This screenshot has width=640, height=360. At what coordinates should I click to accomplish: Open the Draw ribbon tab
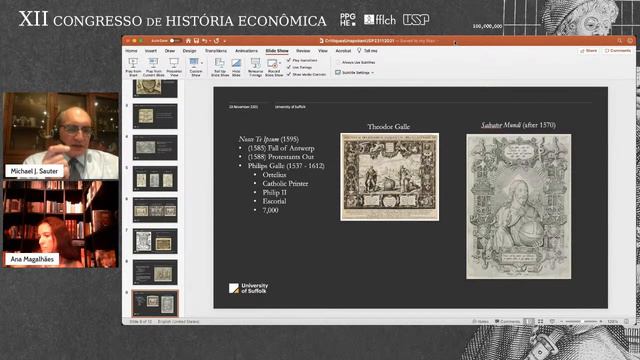coord(170,51)
